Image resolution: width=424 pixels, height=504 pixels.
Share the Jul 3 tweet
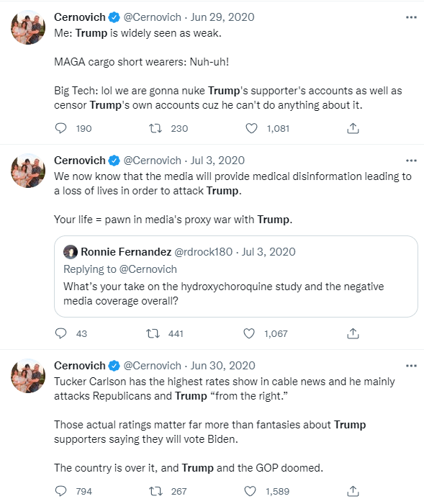(353, 333)
